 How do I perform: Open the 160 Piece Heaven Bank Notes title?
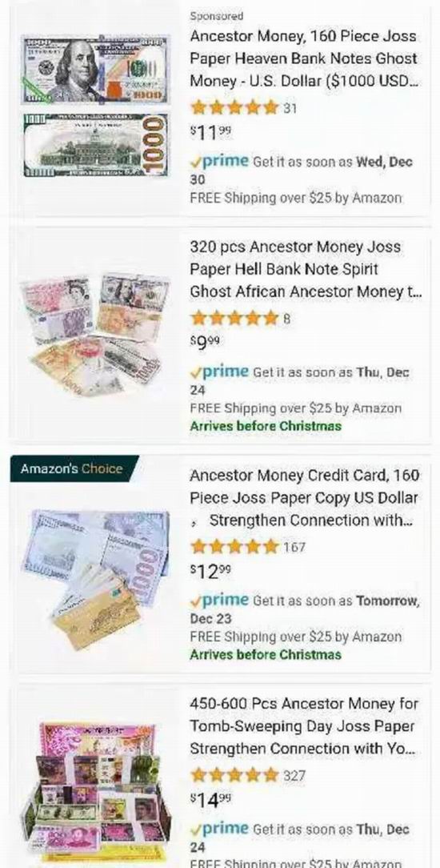pyautogui.click(x=303, y=58)
